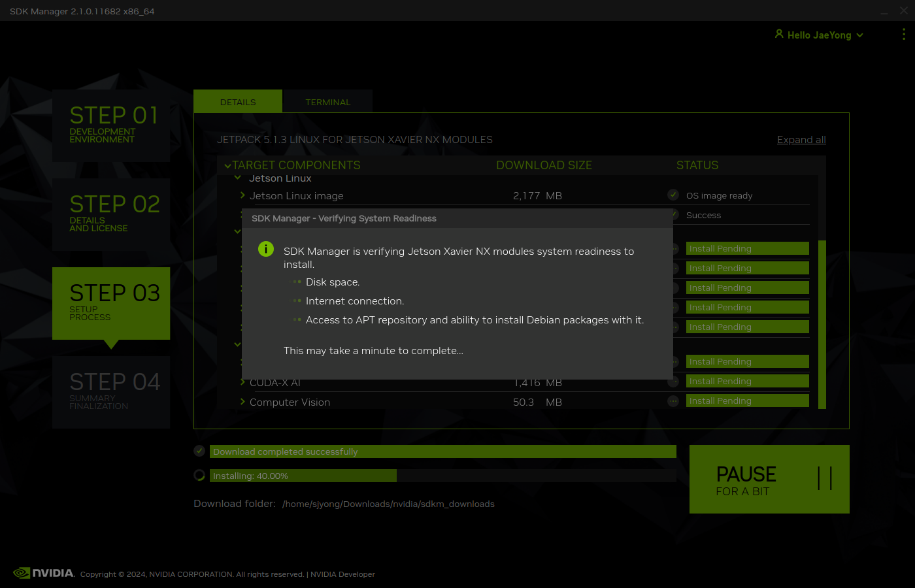Click the OS image ready check icon

click(x=673, y=195)
